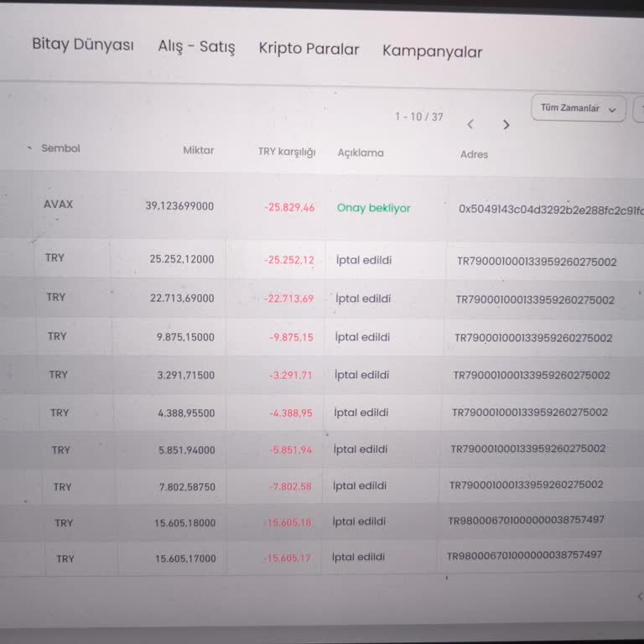This screenshot has width=644, height=644.
Task: Select amount 9.875,15000
Action: click(x=185, y=337)
